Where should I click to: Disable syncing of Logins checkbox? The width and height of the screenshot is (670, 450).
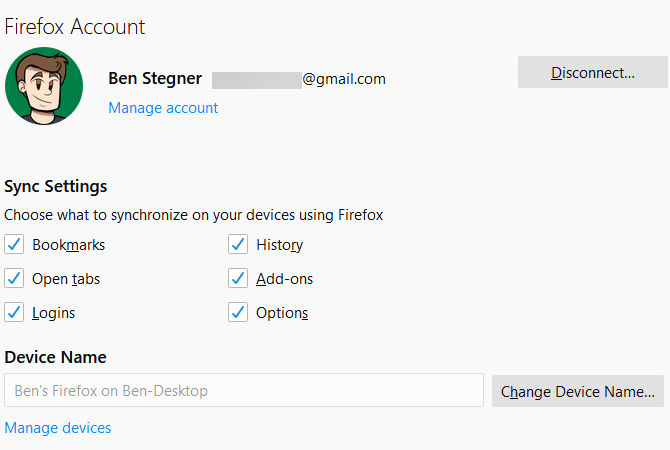14,313
